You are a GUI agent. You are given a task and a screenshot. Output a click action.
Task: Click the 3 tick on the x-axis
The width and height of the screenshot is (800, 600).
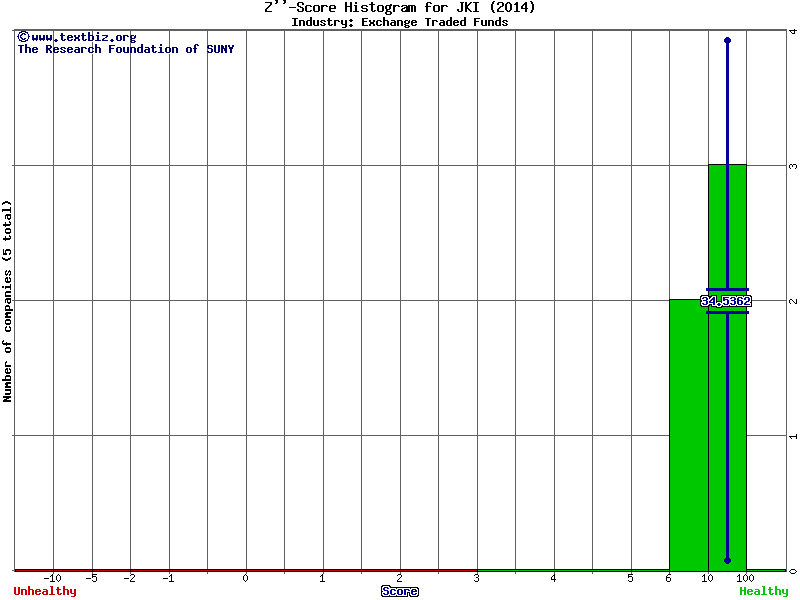point(476,578)
